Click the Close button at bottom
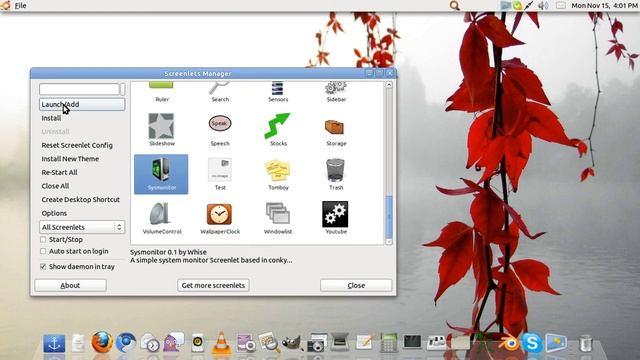This screenshot has width=640, height=360. [x=356, y=285]
